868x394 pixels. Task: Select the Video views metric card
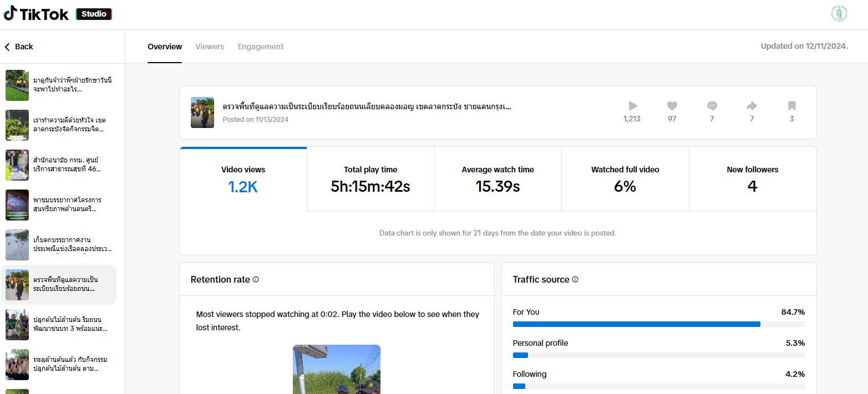coord(243,180)
